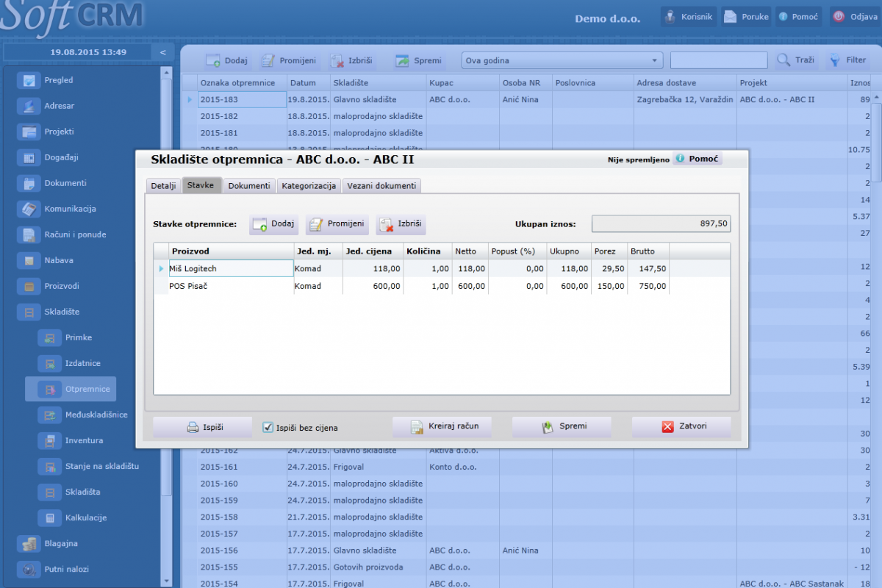Open the Nabava sidebar icon
Image resolution: width=882 pixels, height=588 pixels.
[29, 260]
